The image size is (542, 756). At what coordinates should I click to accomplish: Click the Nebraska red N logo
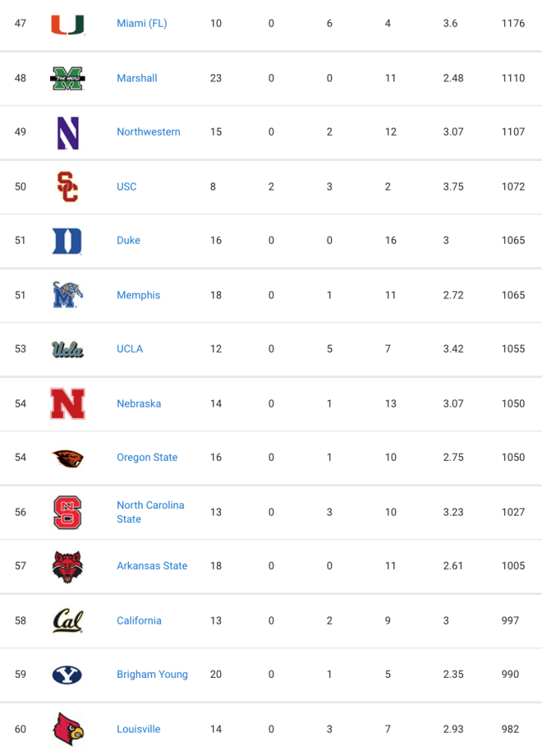(68, 403)
